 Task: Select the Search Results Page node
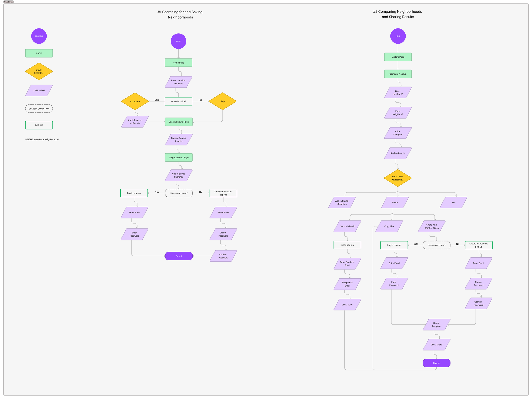(x=179, y=122)
